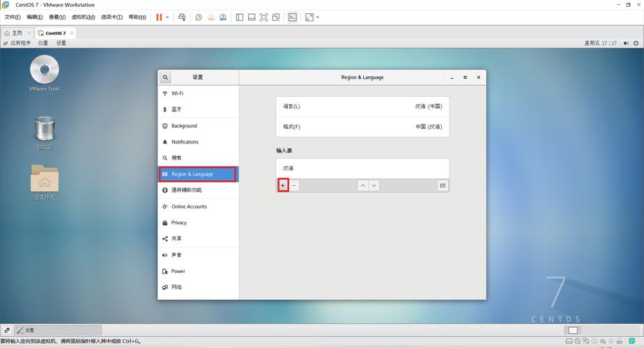Image resolution: width=644 pixels, height=348 pixels.
Task: Select 共享 sharing in settings sidebar
Action: coord(198,239)
